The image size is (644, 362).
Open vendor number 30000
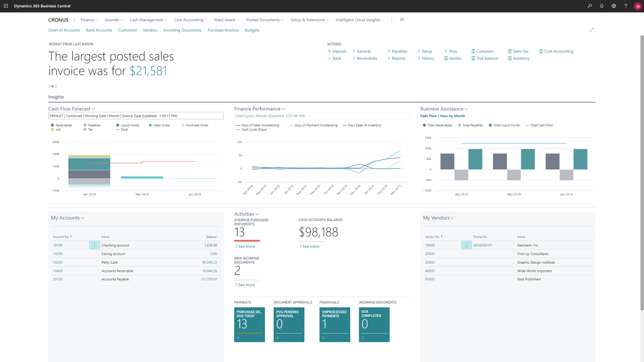point(430,263)
